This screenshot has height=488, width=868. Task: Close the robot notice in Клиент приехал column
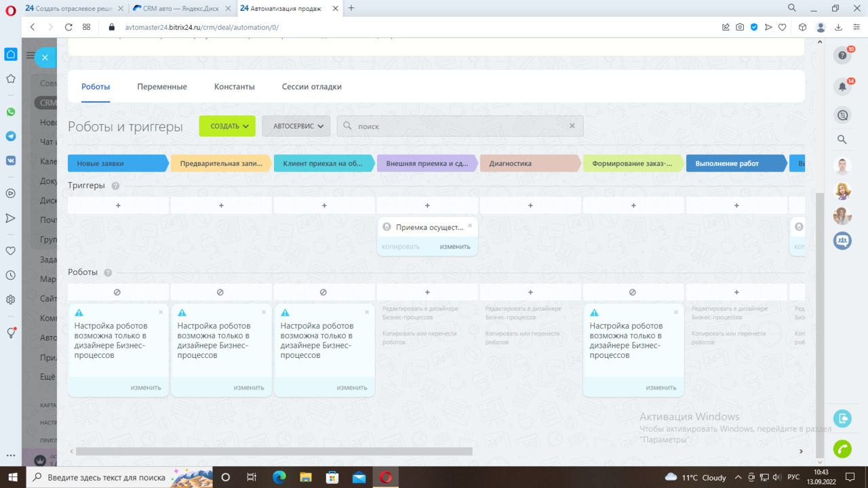tap(367, 312)
